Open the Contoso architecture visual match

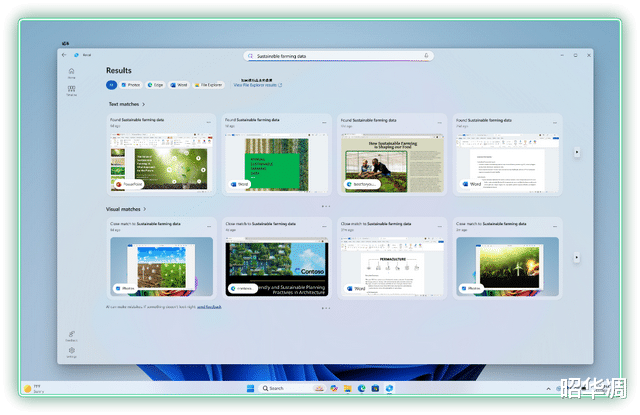[277, 266]
